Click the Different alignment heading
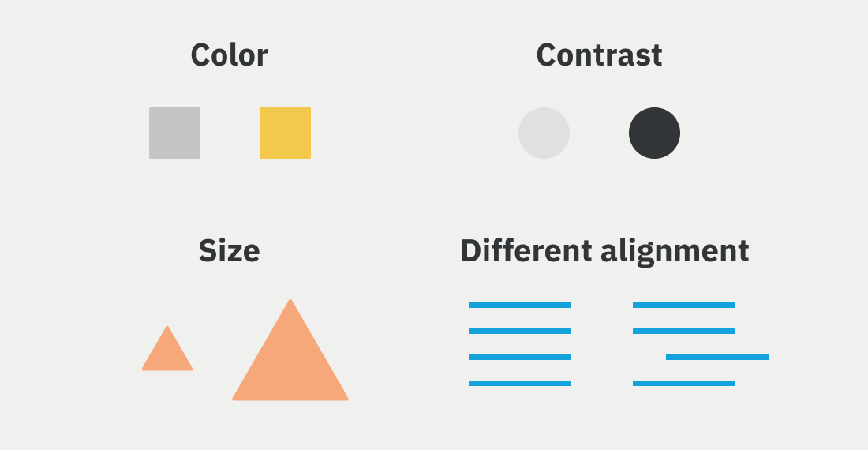Viewport: 868px width, 450px height. click(x=604, y=252)
